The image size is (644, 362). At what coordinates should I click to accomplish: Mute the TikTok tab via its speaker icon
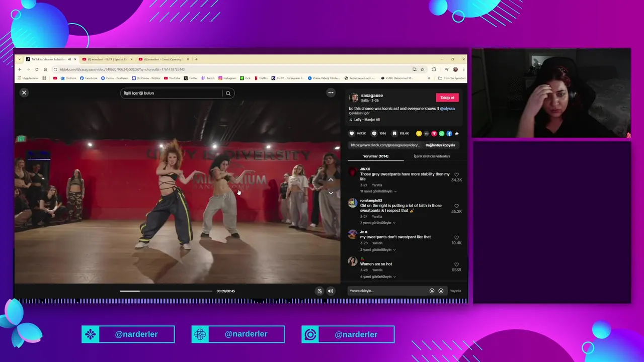click(x=69, y=59)
